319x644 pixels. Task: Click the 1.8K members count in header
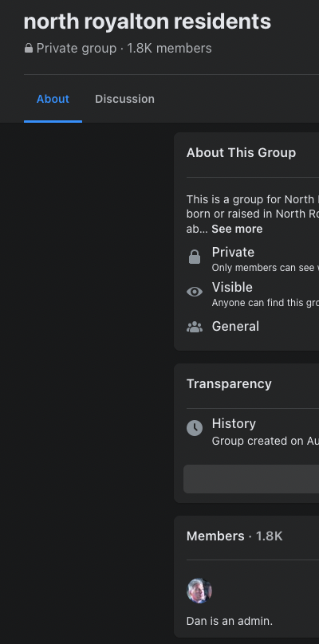[169, 49]
